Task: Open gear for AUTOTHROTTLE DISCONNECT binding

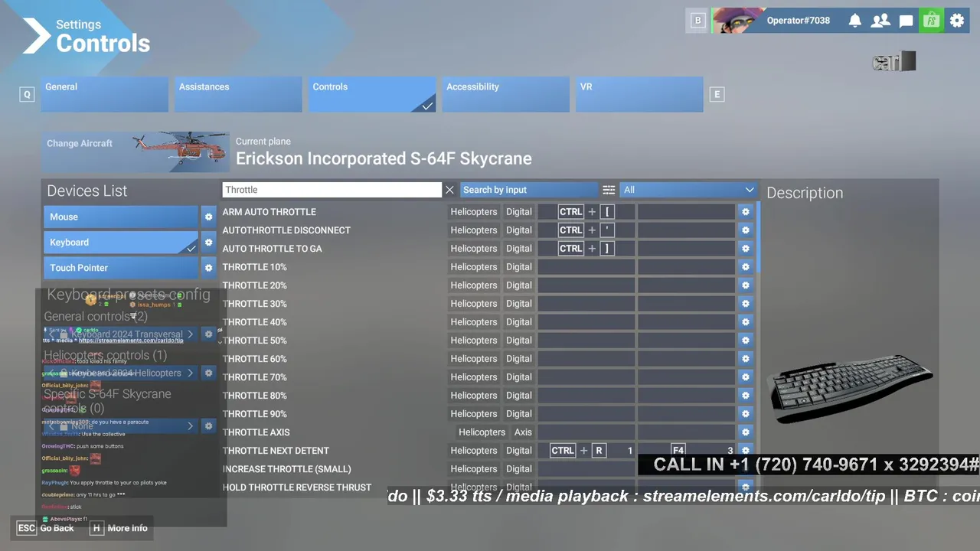Action: [745, 230]
